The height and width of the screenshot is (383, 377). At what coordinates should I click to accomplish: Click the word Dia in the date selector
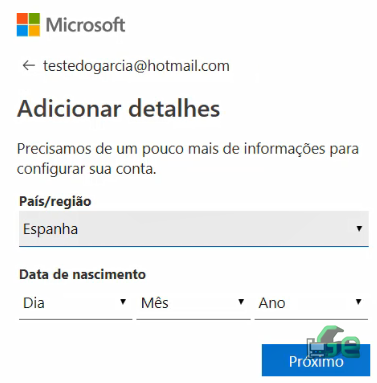(34, 303)
